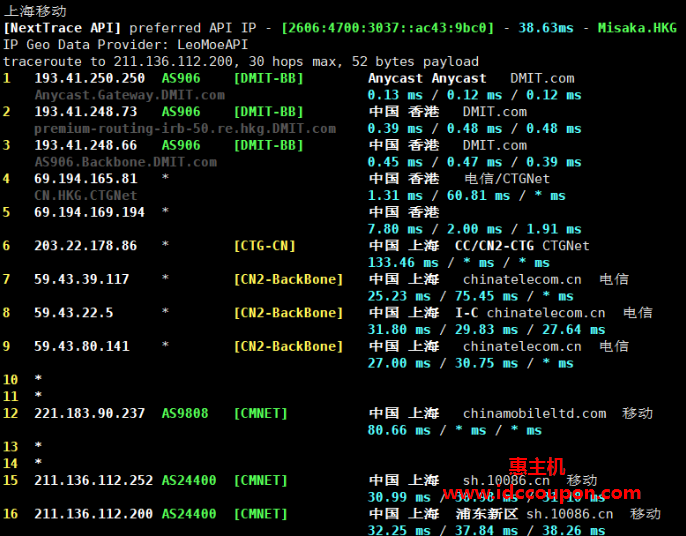Click hop number 11 row

22,396
